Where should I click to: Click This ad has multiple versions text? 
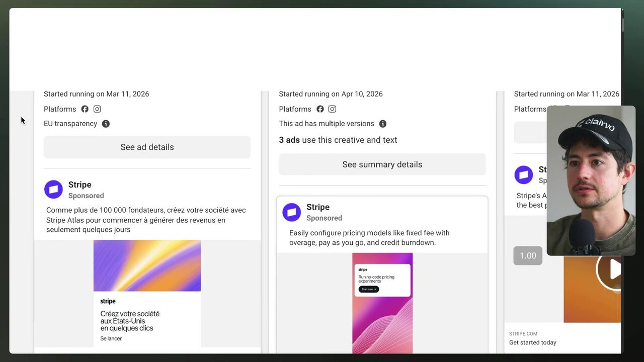pos(327,124)
